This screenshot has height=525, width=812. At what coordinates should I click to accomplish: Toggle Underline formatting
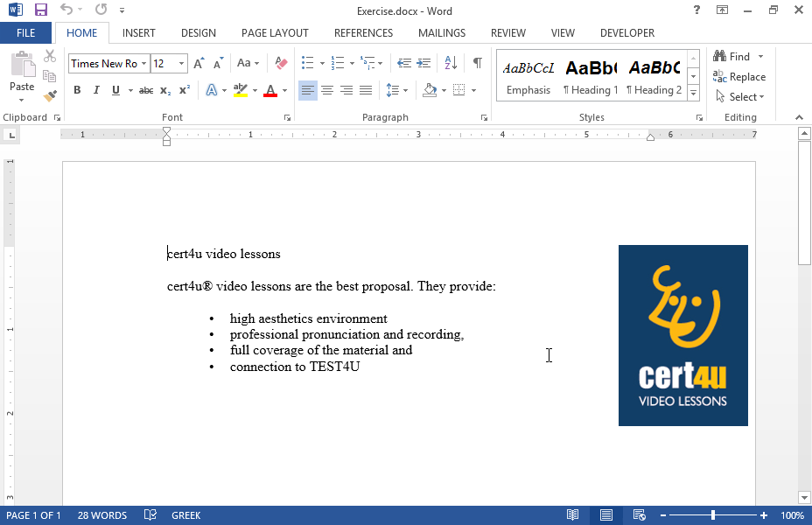(x=115, y=91)
